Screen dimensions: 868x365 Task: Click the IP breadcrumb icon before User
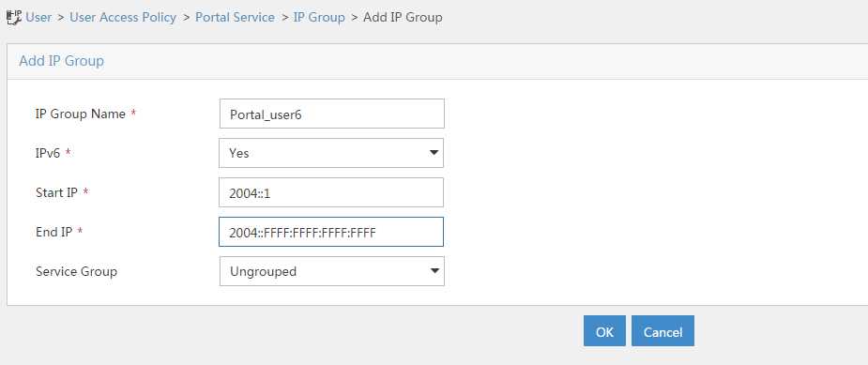(x=14, y=17)
